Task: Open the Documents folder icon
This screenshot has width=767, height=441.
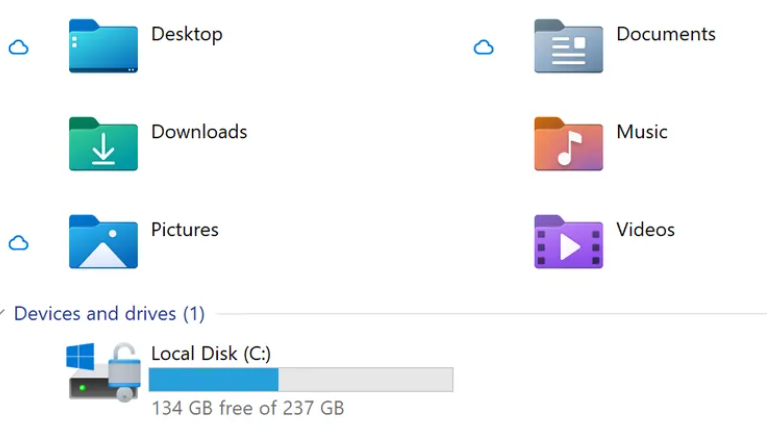Action: click(568, 46)
